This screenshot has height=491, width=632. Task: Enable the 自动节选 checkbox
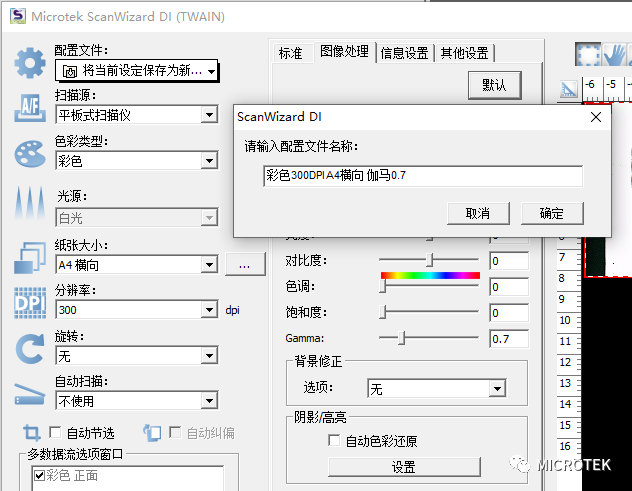[56, 433]
